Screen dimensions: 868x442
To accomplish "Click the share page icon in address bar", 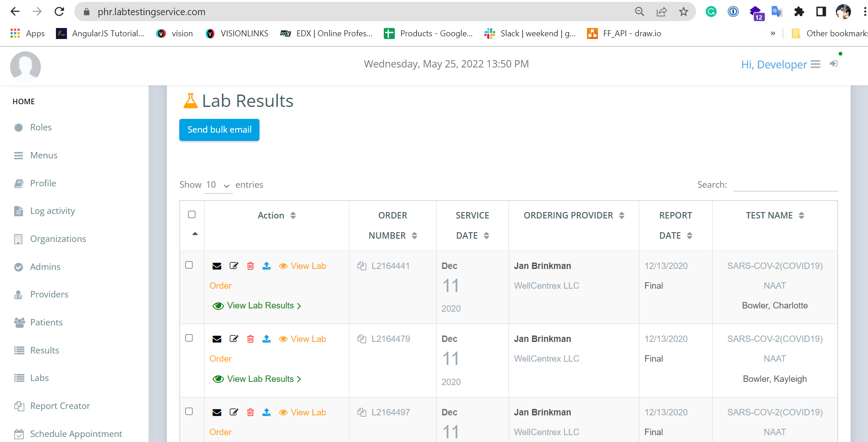I will click(662, 11).
